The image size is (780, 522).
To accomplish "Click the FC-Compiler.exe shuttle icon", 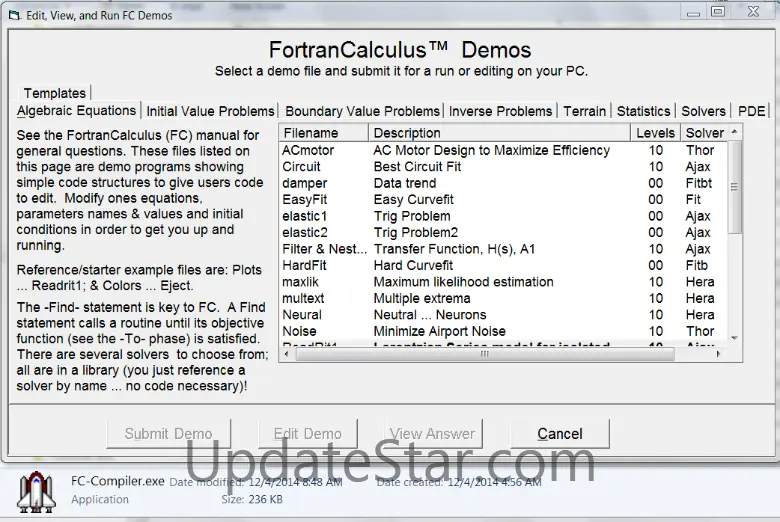I will [x=36, y=492].
